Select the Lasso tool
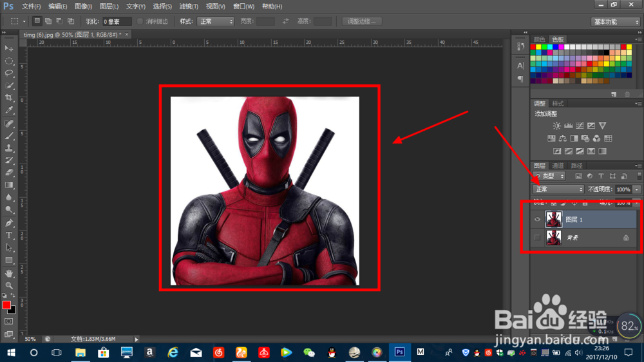This screenshot has width=644, height=362. (9, 73)
